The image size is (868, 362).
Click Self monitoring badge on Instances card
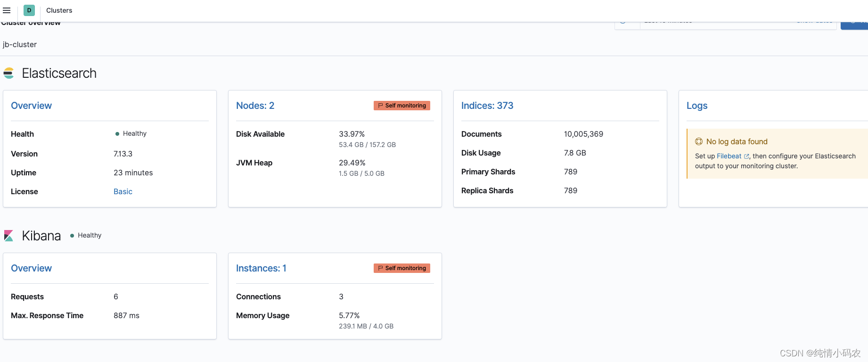coord(402,268)
